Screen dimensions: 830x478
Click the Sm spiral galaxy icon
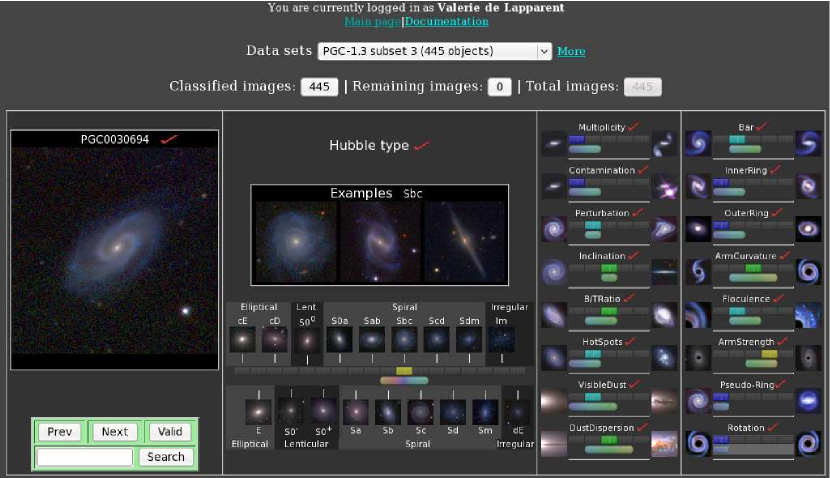pyautogui.click(x=485, y=411)
